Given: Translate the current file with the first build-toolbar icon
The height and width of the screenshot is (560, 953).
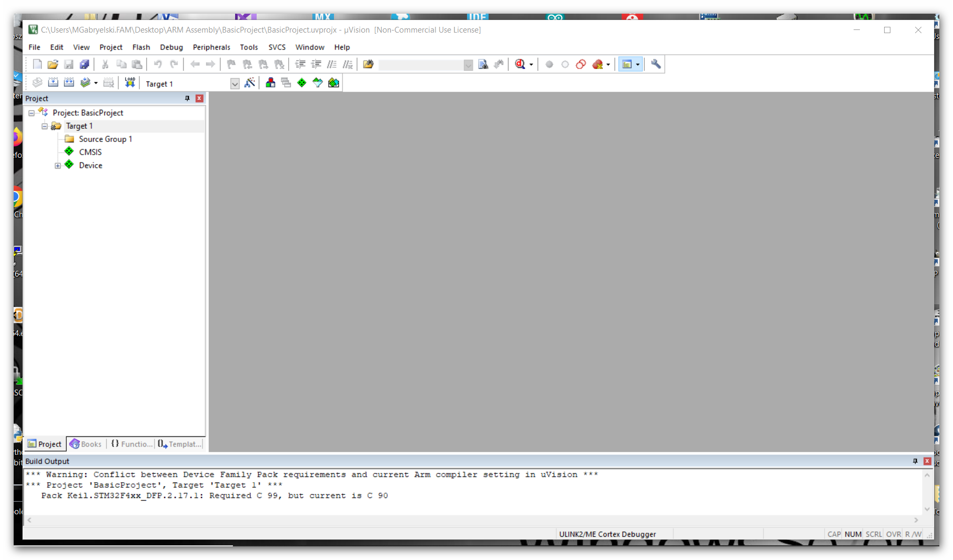Looking at the screenshot, I should click(x=37, y=83).
